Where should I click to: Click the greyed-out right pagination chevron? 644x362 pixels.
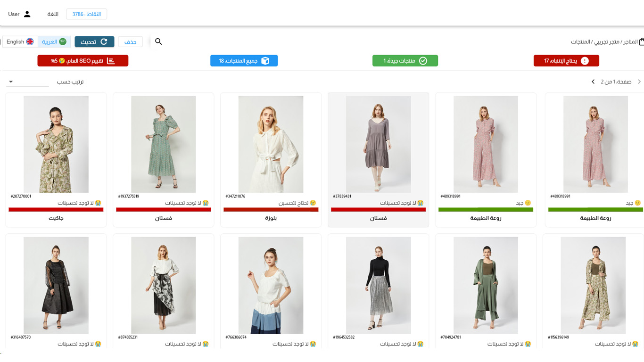pos(639,82)
